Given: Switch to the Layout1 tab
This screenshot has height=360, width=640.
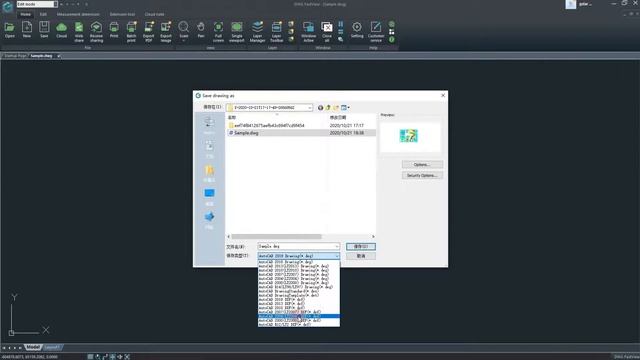Looking at the screenshot, I should pyautogui.click(x=52, y=347).
